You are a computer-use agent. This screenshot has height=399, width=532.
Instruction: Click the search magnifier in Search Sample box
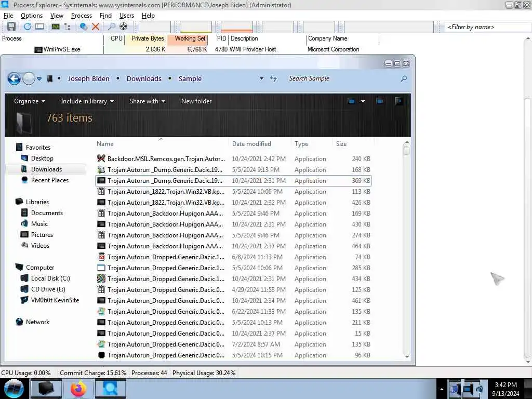403,79
